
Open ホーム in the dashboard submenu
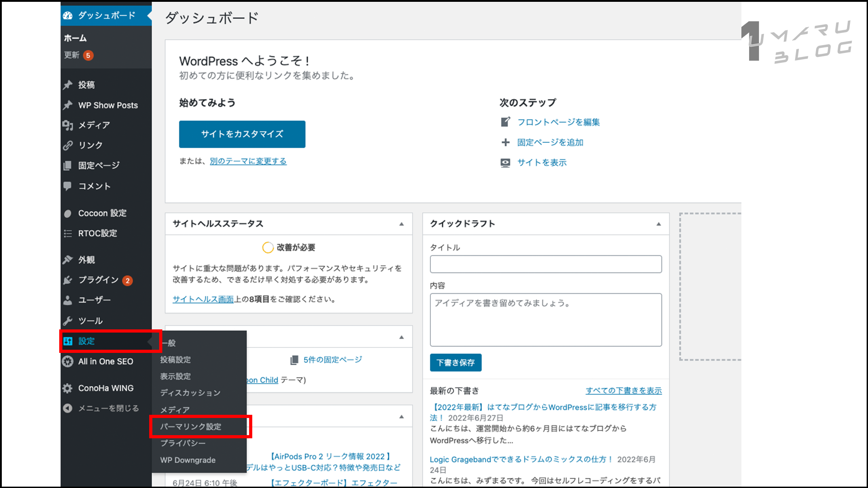[x=75, y=38]
